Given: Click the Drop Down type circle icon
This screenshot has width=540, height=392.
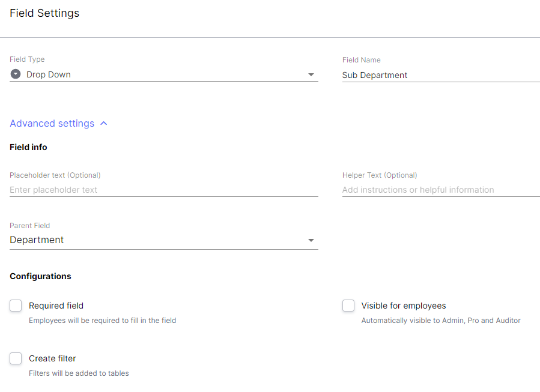Looking at the screenshot, I should click(x=16, y=74).
